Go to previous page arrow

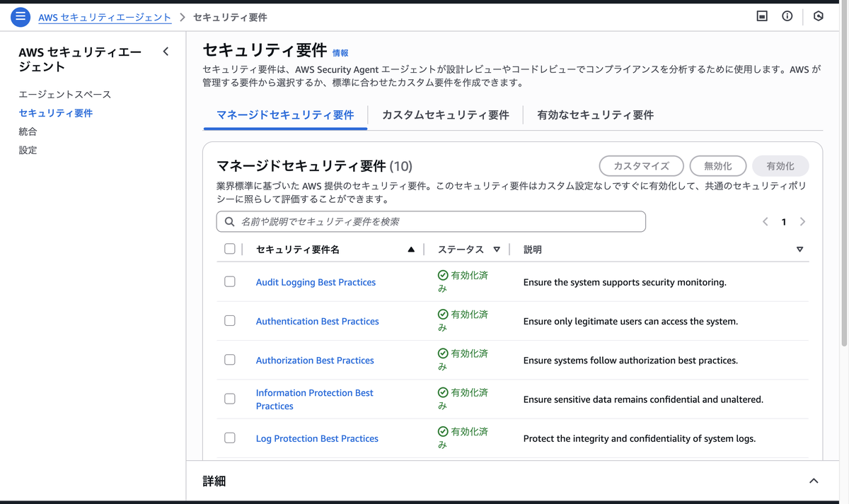tap(765, 221)
